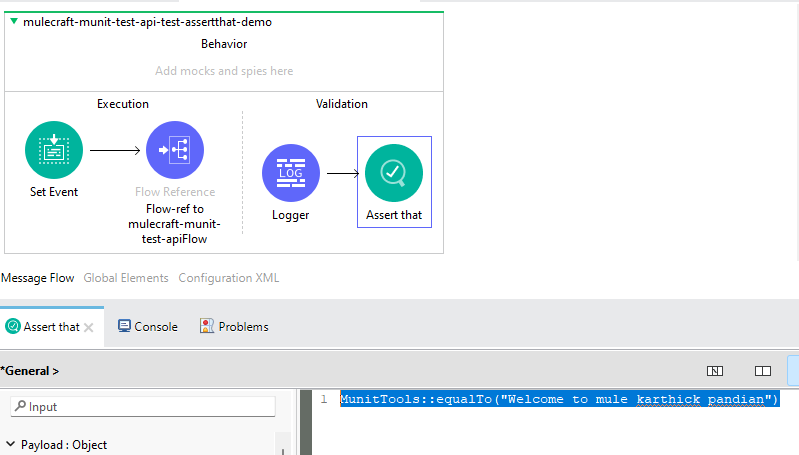Click the Console tab monitor icon

(x=124, y=326)
